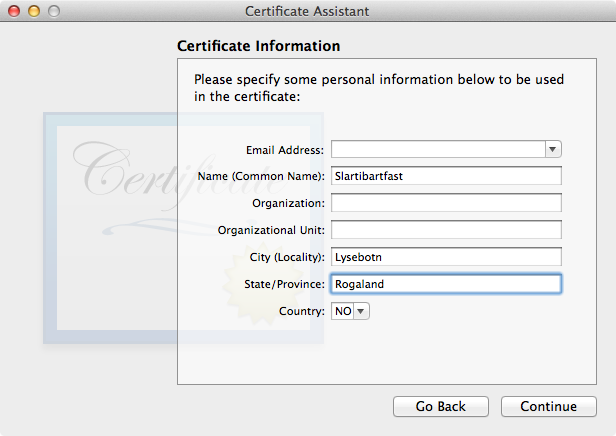Open the Country popup showing NO
616x436 pixels.
pos(350,311)
